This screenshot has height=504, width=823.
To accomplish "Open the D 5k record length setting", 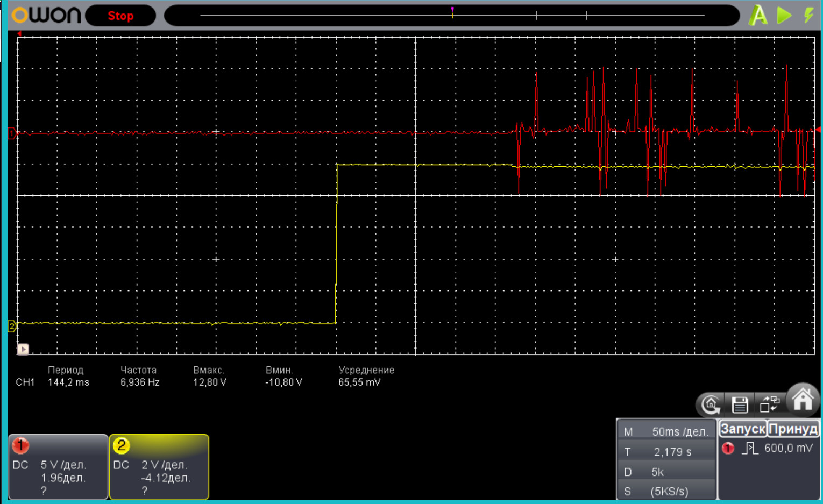I will click(x=667, y=472).
